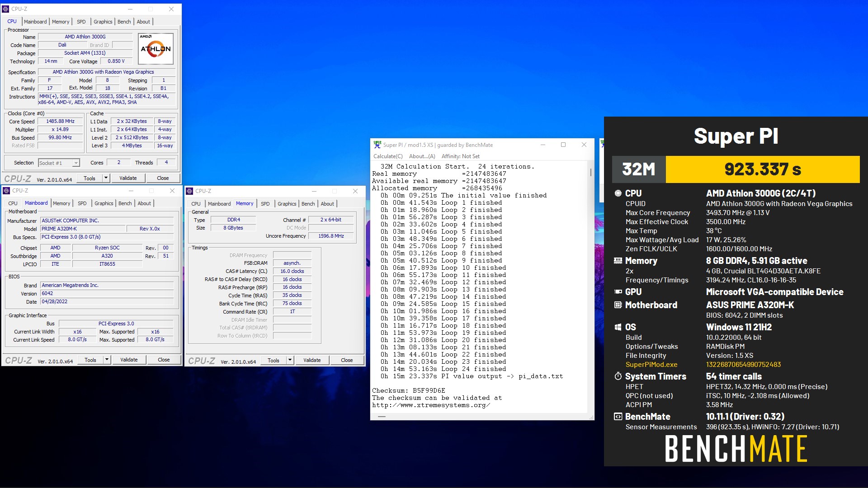
Task: Switch to Memory tab in top CPU-Z window
Action: 61,22
